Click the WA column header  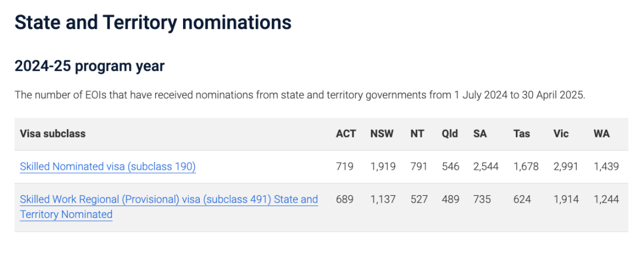pos(601,134)
